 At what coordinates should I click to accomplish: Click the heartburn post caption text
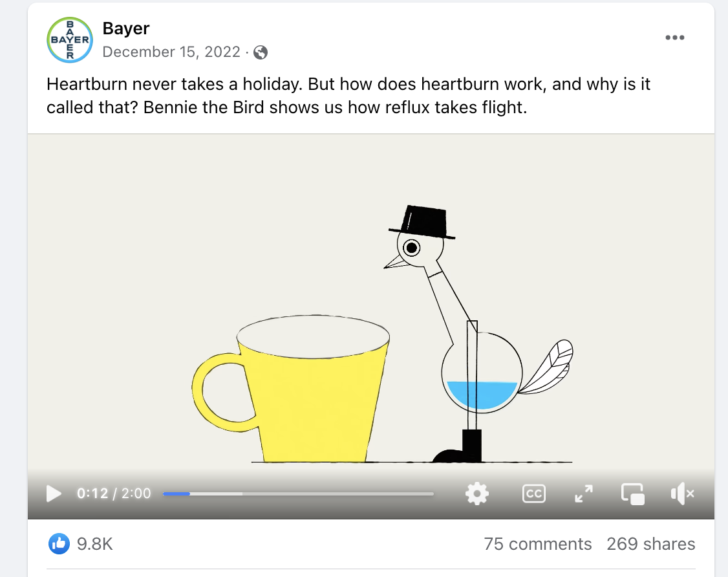click(x=348, y=96)
